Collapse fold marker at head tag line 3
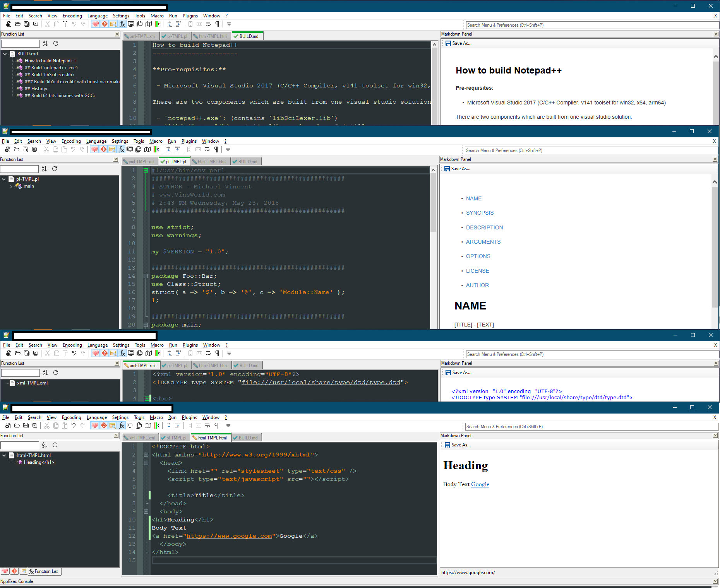 (146, 463)
